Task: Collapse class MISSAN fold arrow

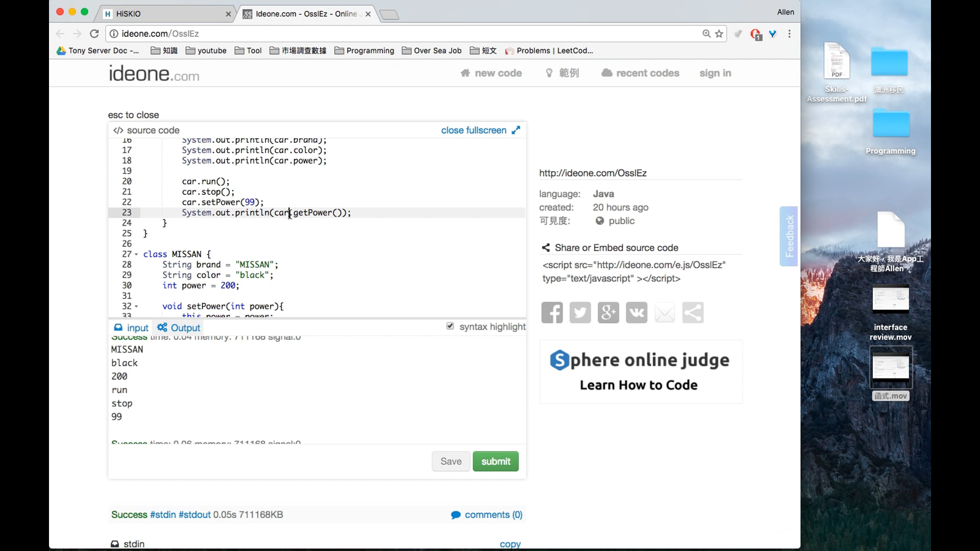Action: click(x=136, y=254)
